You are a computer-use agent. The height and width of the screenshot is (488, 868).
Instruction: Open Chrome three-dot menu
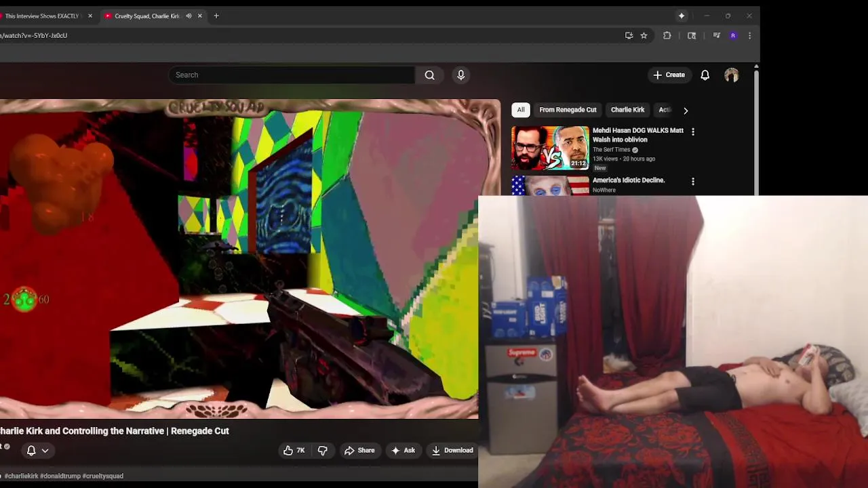tap(749, 35)
